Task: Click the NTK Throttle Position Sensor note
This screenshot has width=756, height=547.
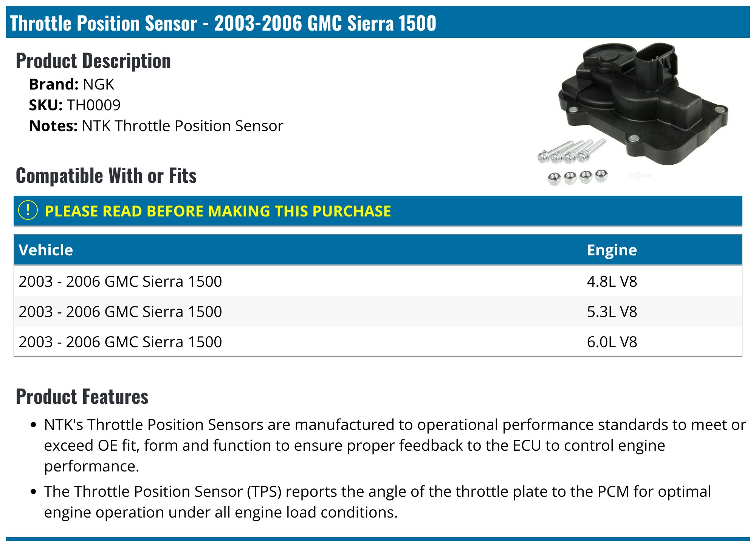Action: coord(182,126)
